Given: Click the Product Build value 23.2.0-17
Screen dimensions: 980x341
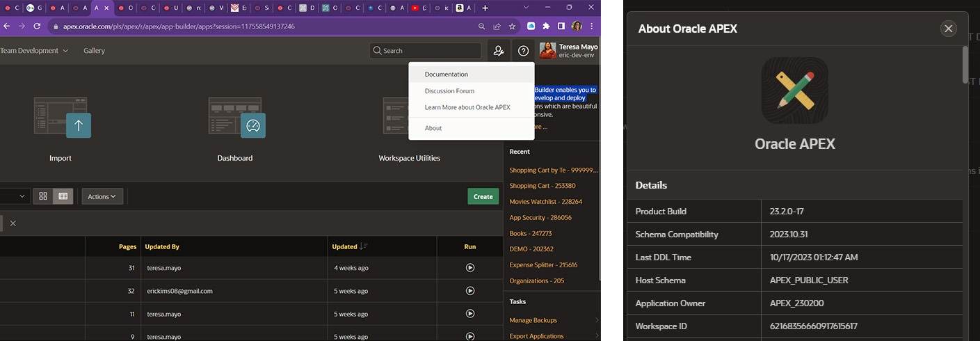Looking at the screenshot, I should [x=787, y=211].
